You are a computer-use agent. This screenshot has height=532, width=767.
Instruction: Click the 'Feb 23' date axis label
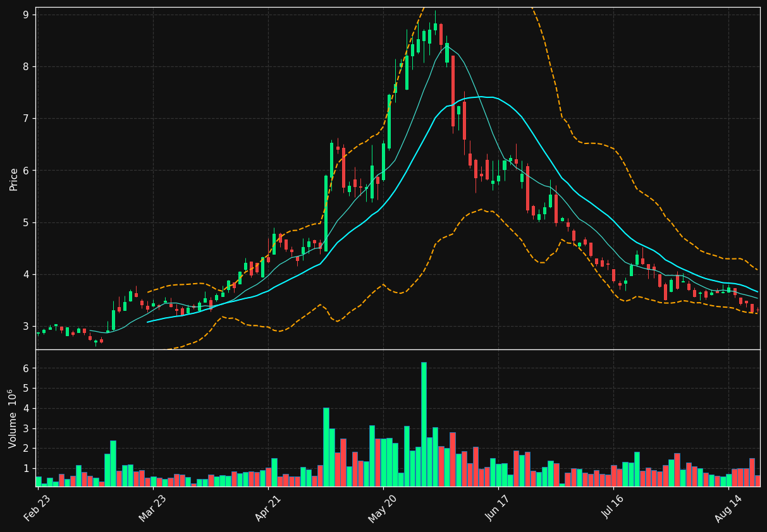(x=37, y=508)
